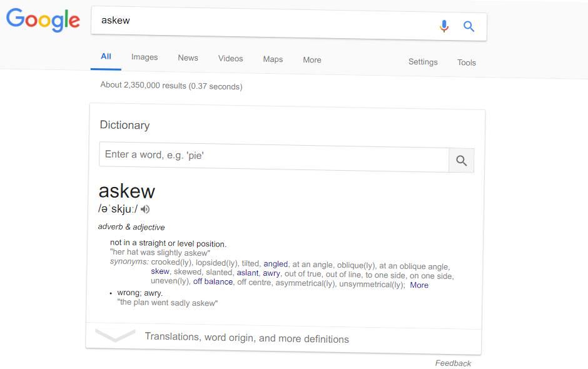Expand more synonyms with More link
588x369 pixels.
tap(419, 285)
